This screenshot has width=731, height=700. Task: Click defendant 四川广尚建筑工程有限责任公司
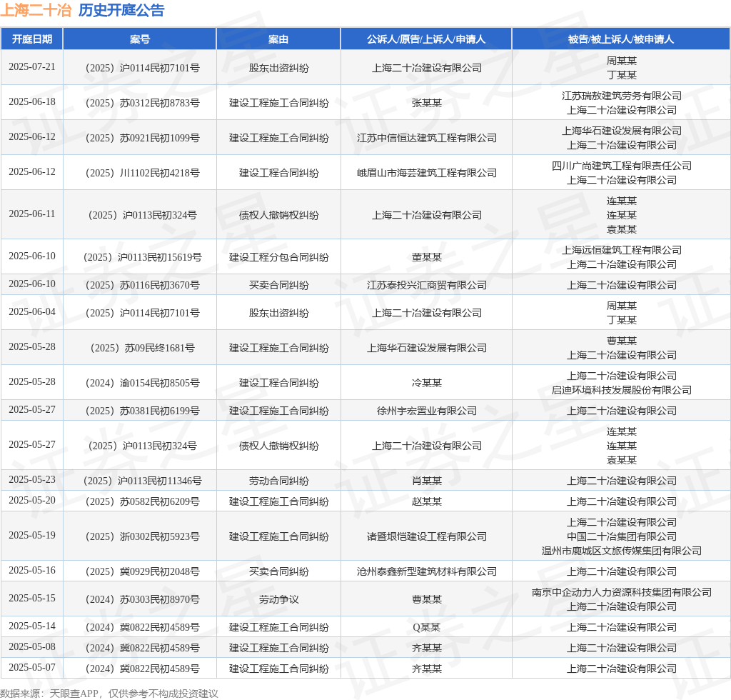[x=622, y=166]
